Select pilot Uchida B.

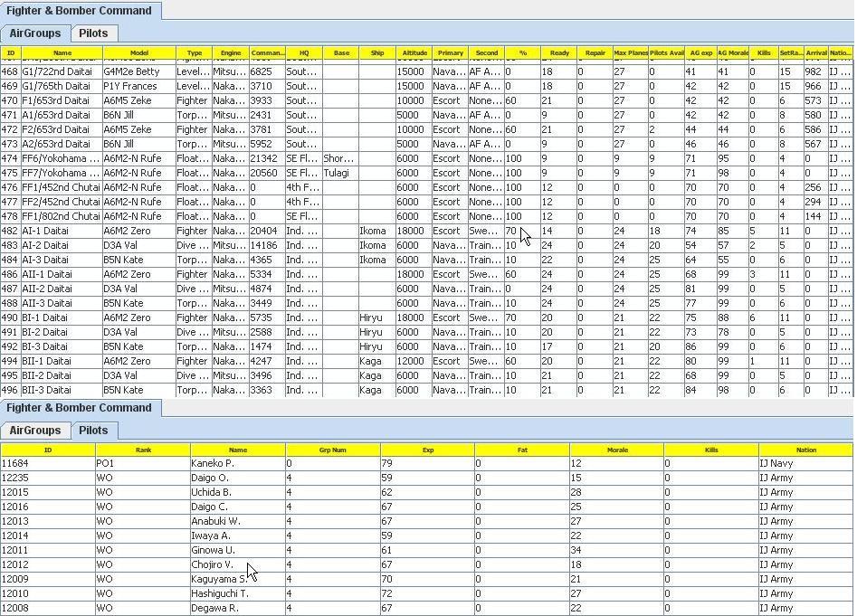pyautogui.click(x=426, y=493)
